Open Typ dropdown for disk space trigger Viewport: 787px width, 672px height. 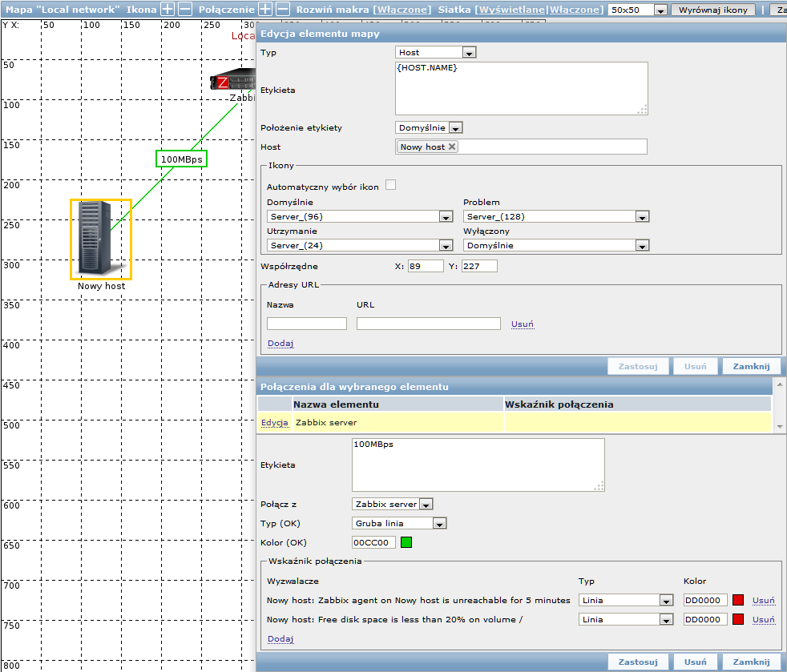tap(626, 619)
